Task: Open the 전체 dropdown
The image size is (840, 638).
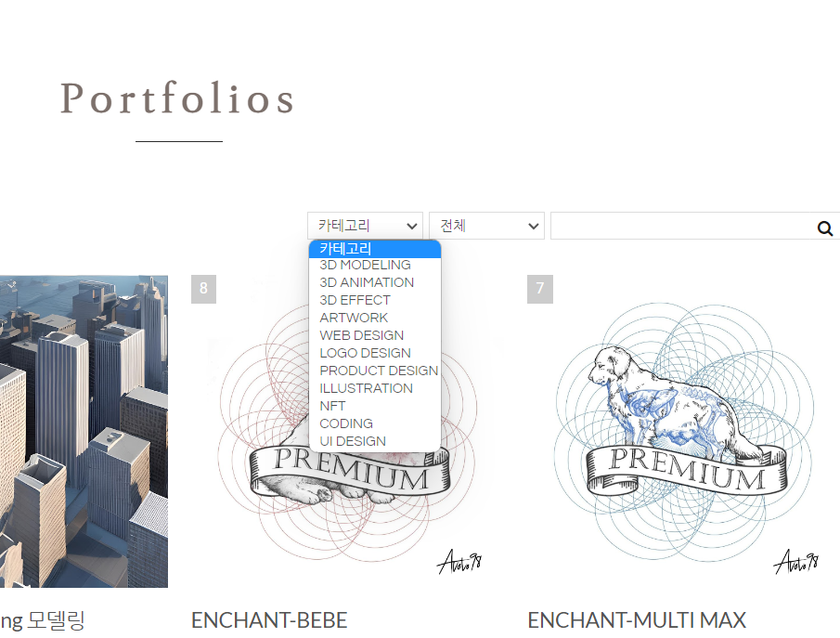Action: pyautogui.click(x=486, y=226)
